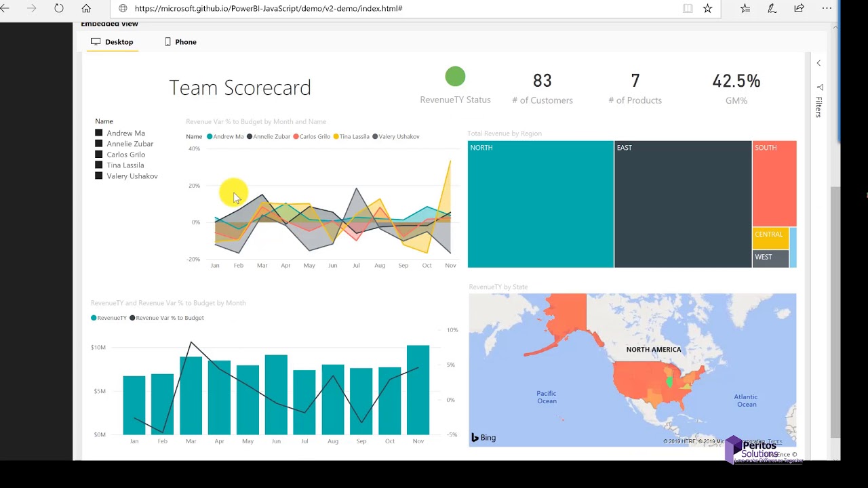The width and height of the screenshot is (868, 488).
Task: Click the report vertical scrollbar
Action: [835, 312]
